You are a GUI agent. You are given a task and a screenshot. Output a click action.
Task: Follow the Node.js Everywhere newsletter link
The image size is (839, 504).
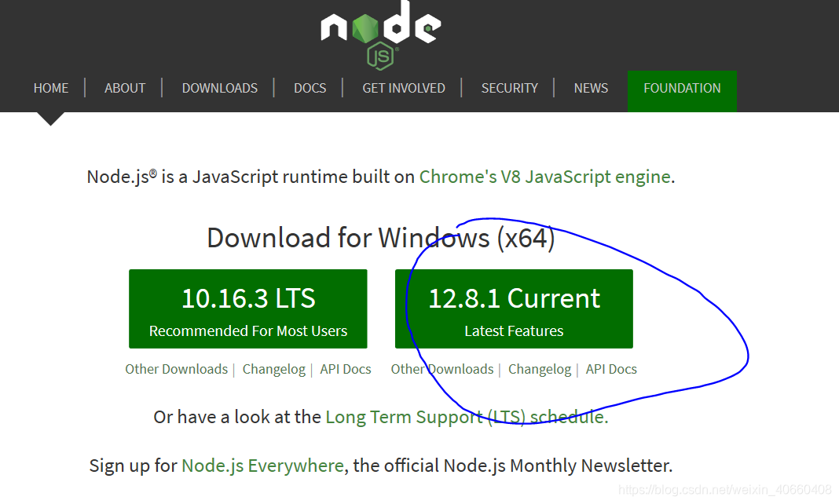point(262,466)
